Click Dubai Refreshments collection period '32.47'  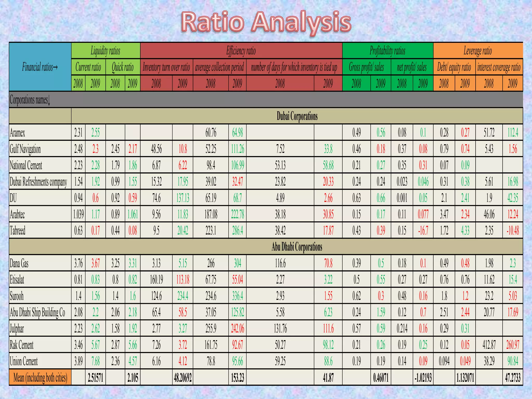click(237, 182)
